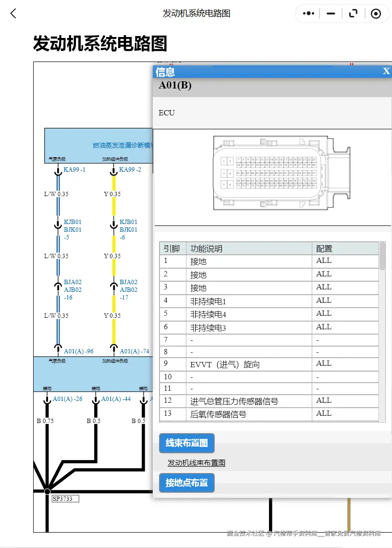Click the A01(B) connector title
Screen dimensions: 392x548
(175, 85)
